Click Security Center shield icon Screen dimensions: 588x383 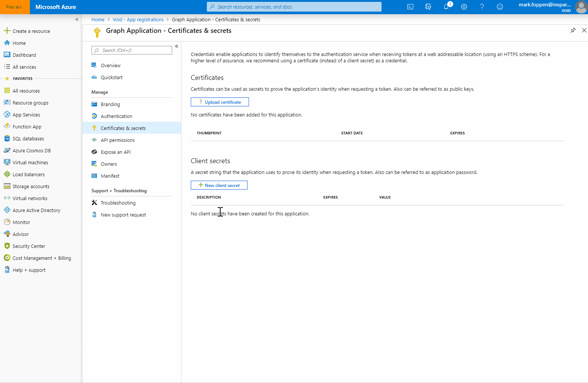tap(7, 246)
